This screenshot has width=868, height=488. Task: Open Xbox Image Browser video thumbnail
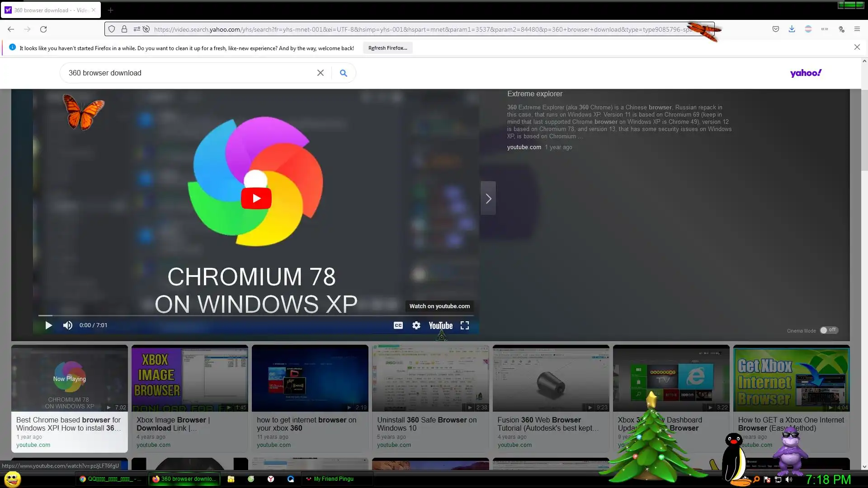point(190,379)
